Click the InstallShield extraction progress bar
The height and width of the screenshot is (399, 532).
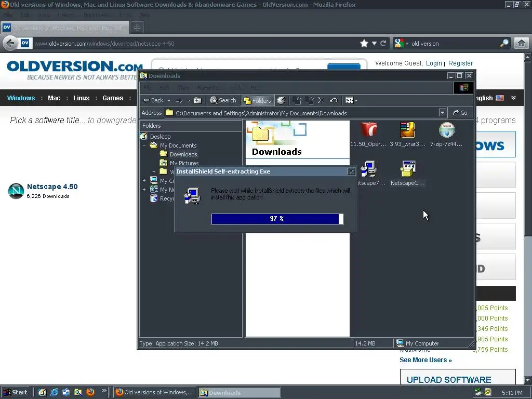(277, 219)
